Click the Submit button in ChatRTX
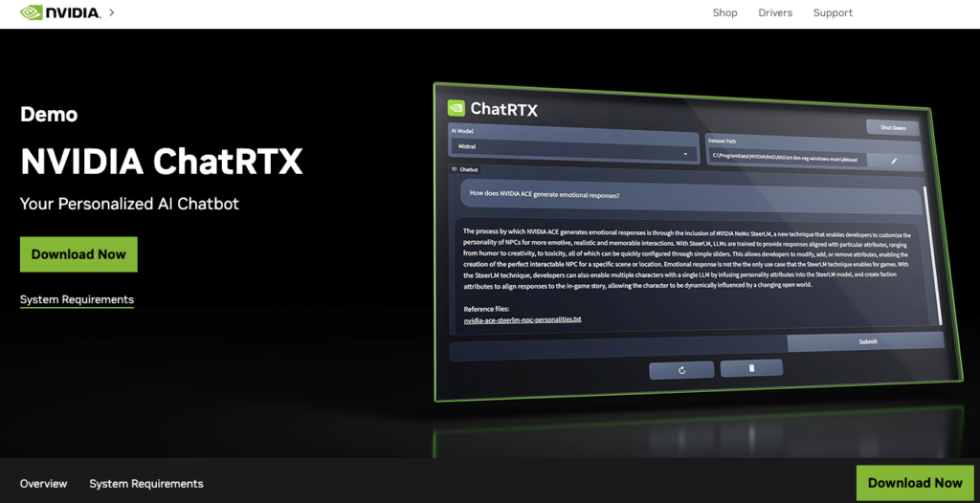The image size is (980, 503). tap(867, 341)
